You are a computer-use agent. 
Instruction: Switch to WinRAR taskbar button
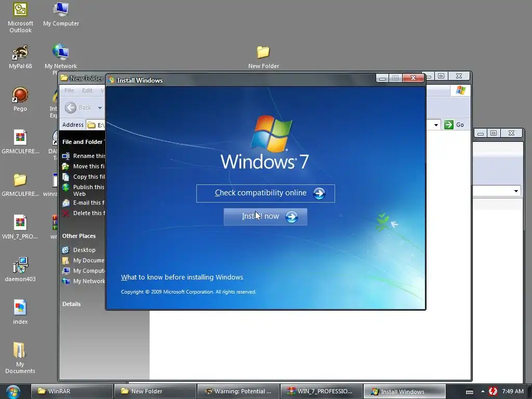click(72, 391)
